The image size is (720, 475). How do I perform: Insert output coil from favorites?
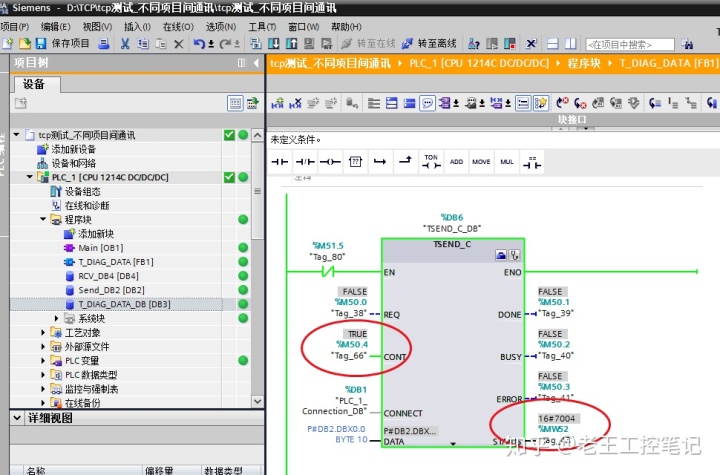330,162
